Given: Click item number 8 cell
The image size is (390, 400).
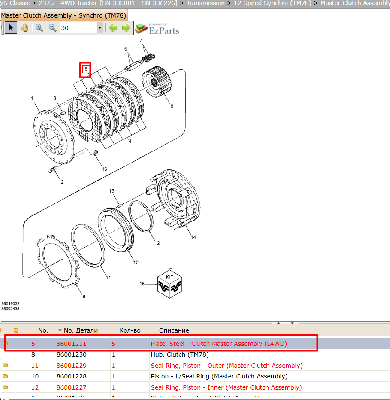Looking at the screenshot, I should click(33, 355).
